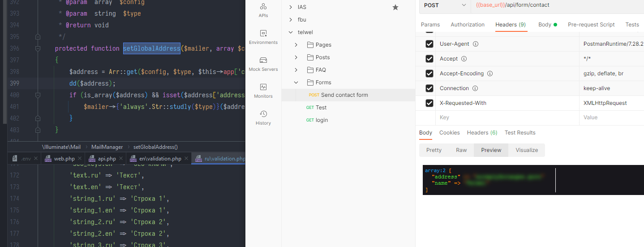Open Mock Servers in Postman sidebar

tap(263, 64)
